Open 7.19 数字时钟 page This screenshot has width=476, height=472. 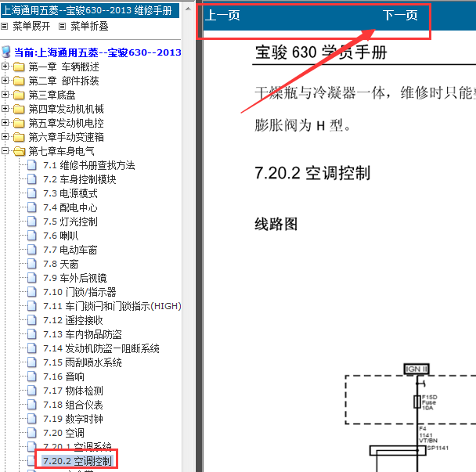click(73, 419)
